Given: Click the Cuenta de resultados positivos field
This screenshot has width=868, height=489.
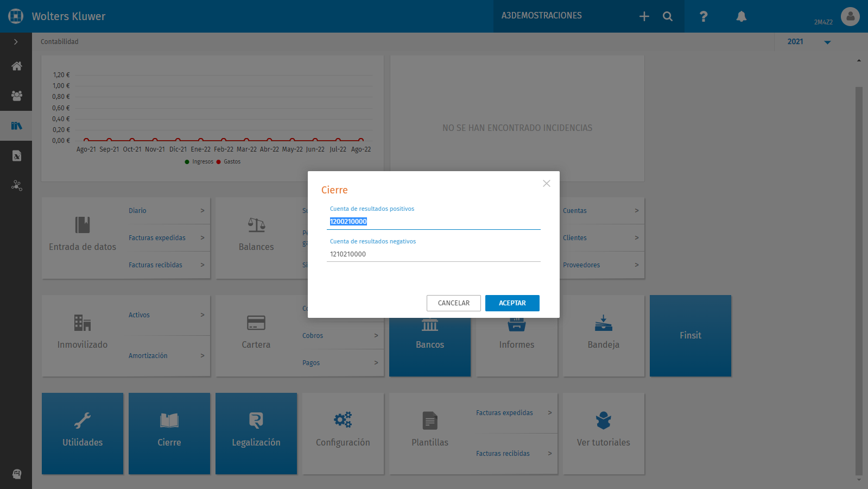Looking at the screenshot, I should 434,222.
